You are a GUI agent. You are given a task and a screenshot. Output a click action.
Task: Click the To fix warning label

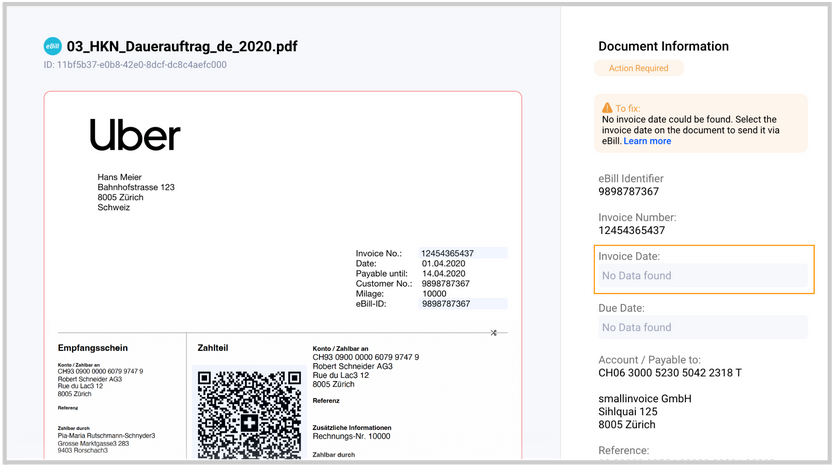pos(628,108)
